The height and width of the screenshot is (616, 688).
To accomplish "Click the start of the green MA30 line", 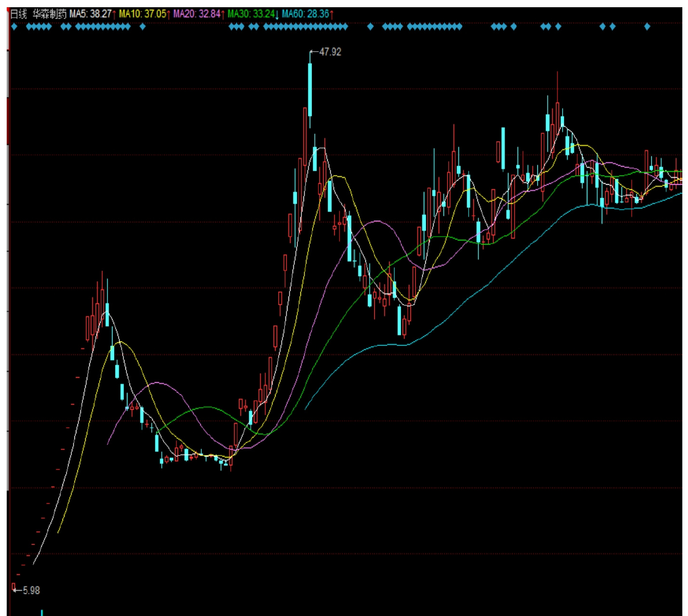I will [157, 431].
